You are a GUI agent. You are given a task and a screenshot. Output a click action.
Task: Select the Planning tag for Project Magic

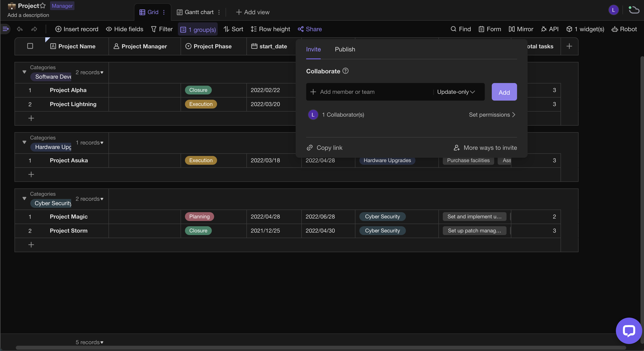[199, 217]
